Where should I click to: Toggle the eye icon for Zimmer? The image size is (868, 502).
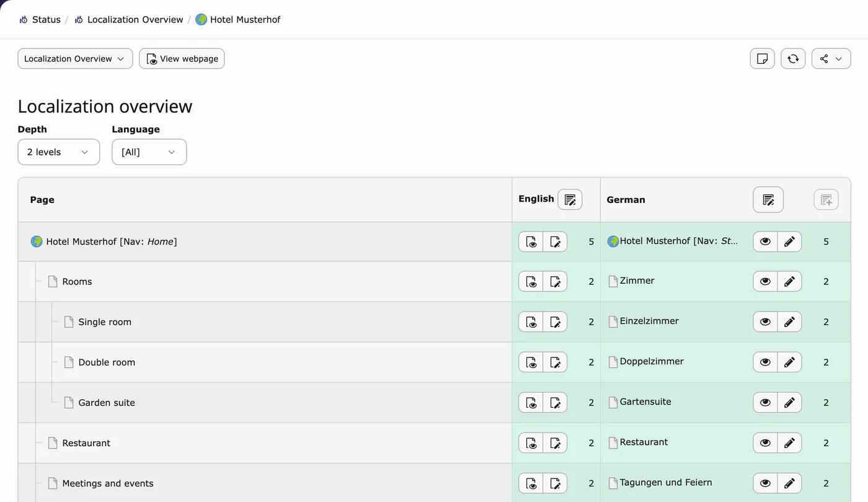765,282
